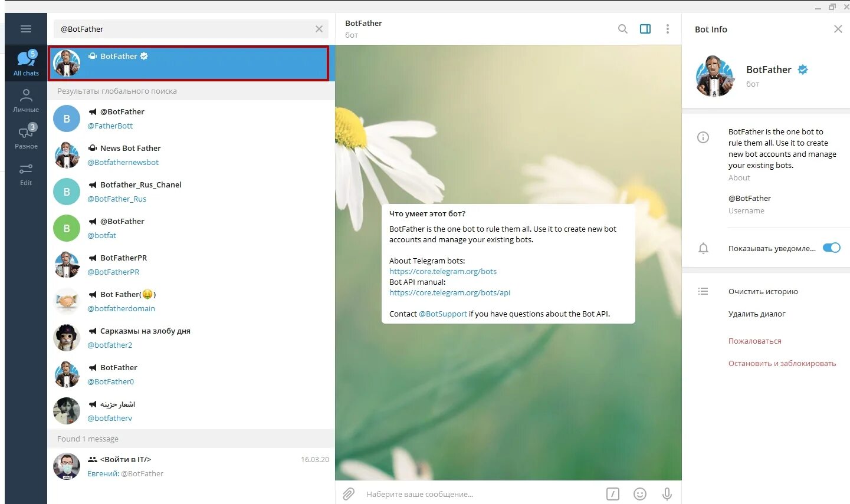Image resolution: width=850 pixels, height=504 pixels.
Task: Open the verified BotFather chat result
Action: [191, 63]
